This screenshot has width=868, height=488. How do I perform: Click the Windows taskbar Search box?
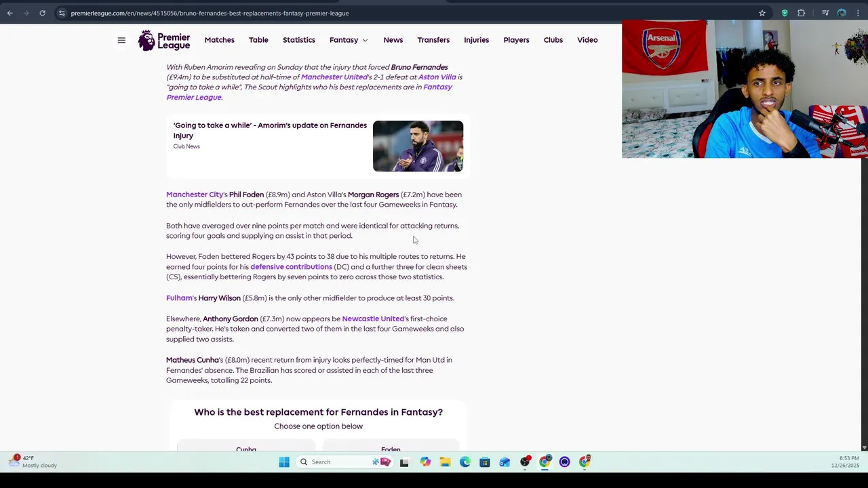343,462
